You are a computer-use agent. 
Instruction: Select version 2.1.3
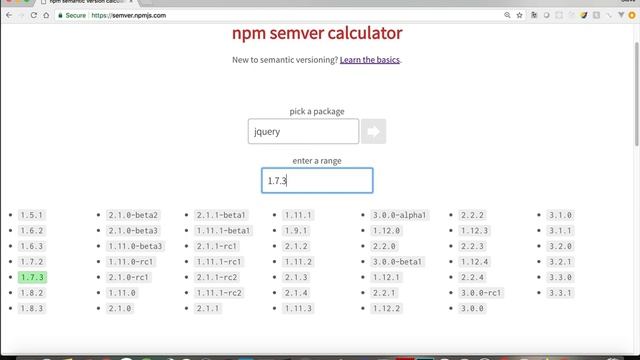click(296, 277)
